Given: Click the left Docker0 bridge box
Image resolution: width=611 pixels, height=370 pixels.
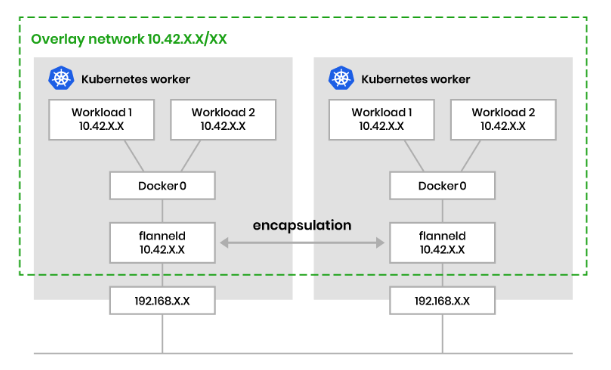Looking at the screenshot, I should (162, 186).
